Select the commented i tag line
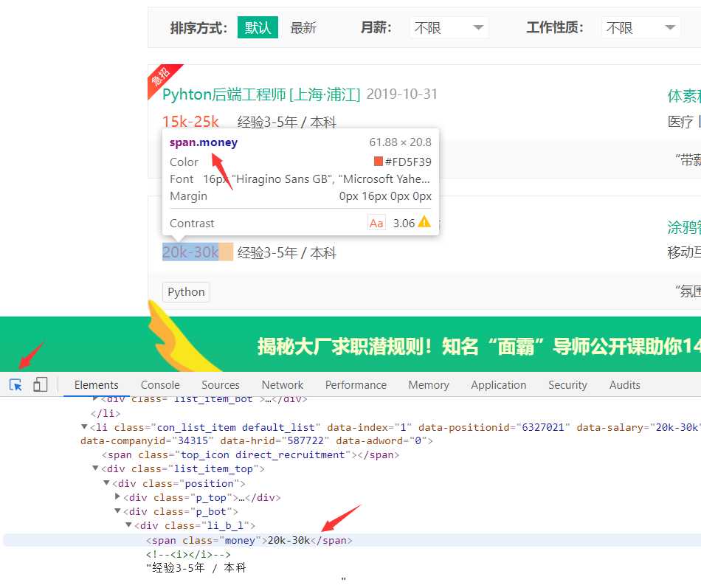701x588 pixels. click(x=187, y=555)
